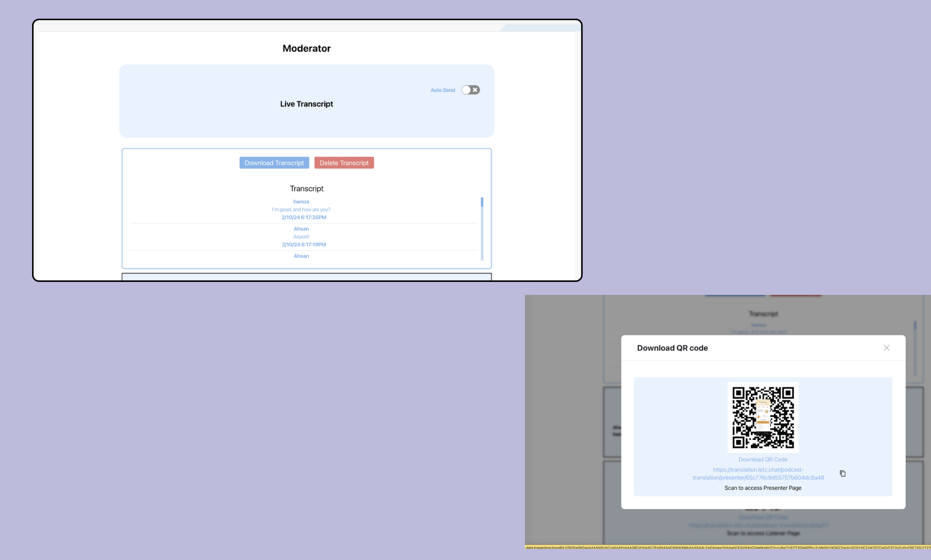Close the Download QR code dialog
This screenshot has width=931, height=560.
pos(886,348)
